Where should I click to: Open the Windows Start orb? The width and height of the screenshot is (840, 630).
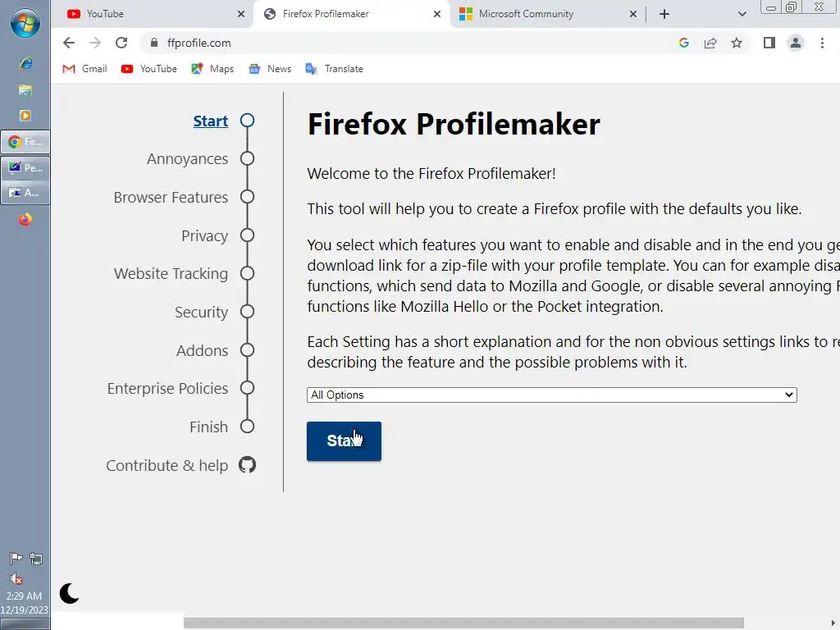25,24
